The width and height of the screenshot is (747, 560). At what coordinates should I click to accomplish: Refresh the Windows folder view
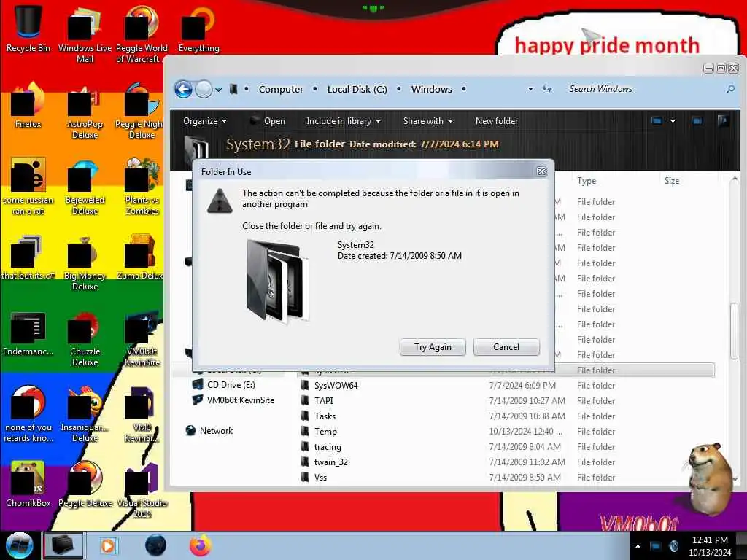pyautogui.click(x=547, y=89)
